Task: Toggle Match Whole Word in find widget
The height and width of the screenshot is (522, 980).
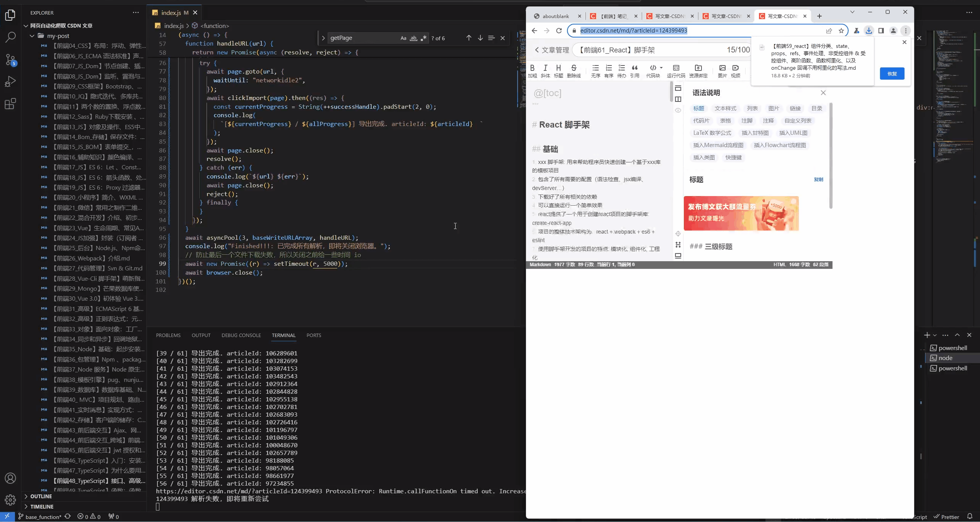Action: (413, 38)
